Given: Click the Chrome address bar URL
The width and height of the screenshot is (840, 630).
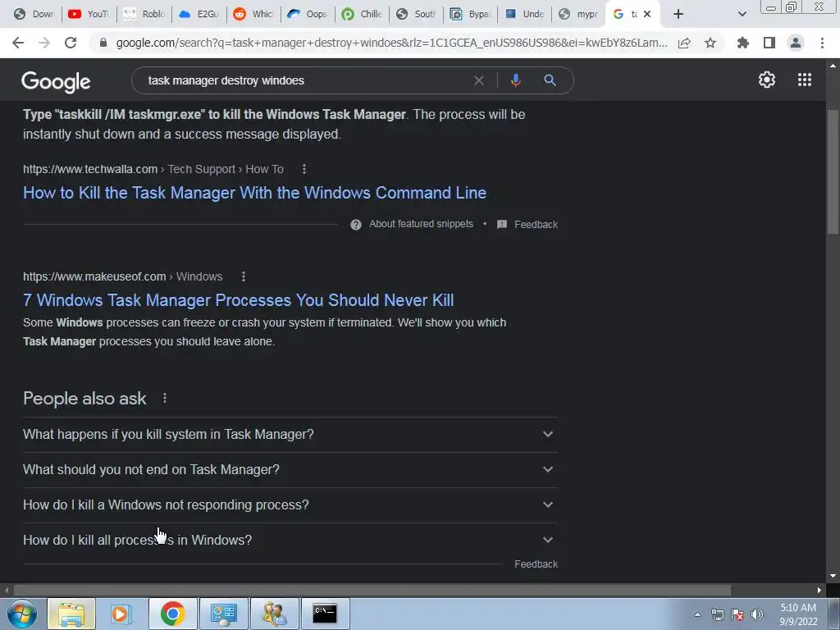Looking at the screenshot, I should [391, 43].
